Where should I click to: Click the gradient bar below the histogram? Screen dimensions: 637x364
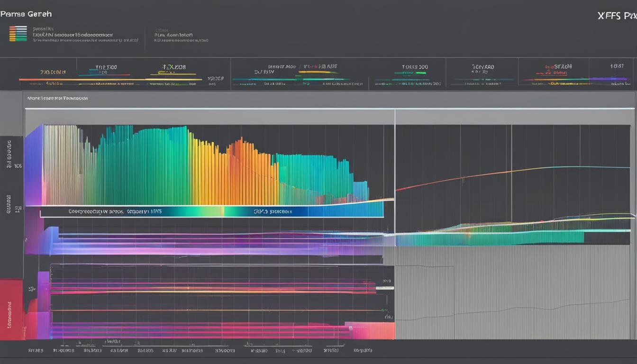pos(211,212)
